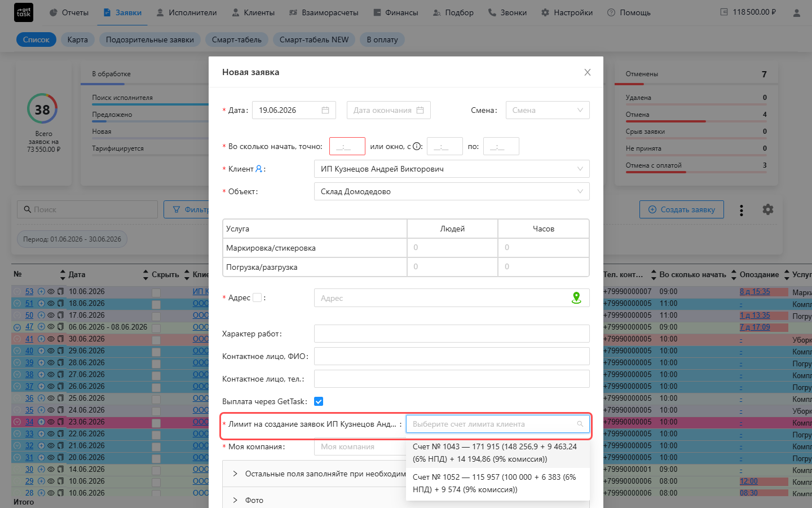Click the get task logo
The width and height of the screenshot is (812, 508).
pos(24,12)
